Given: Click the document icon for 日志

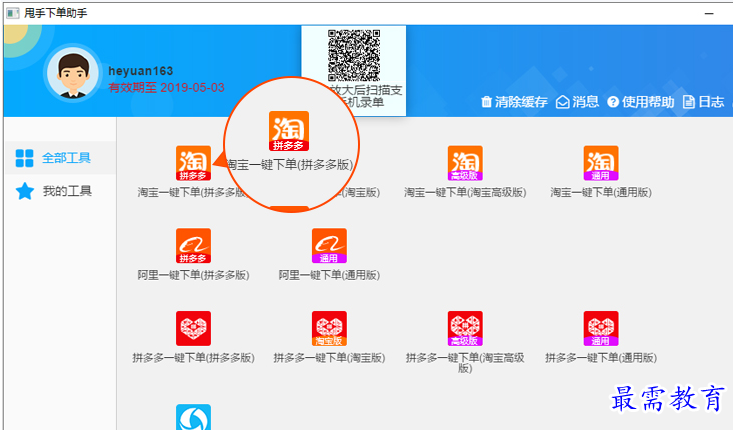Looking at the screenshot, I should pyautogui.click(x=689, y=102).
